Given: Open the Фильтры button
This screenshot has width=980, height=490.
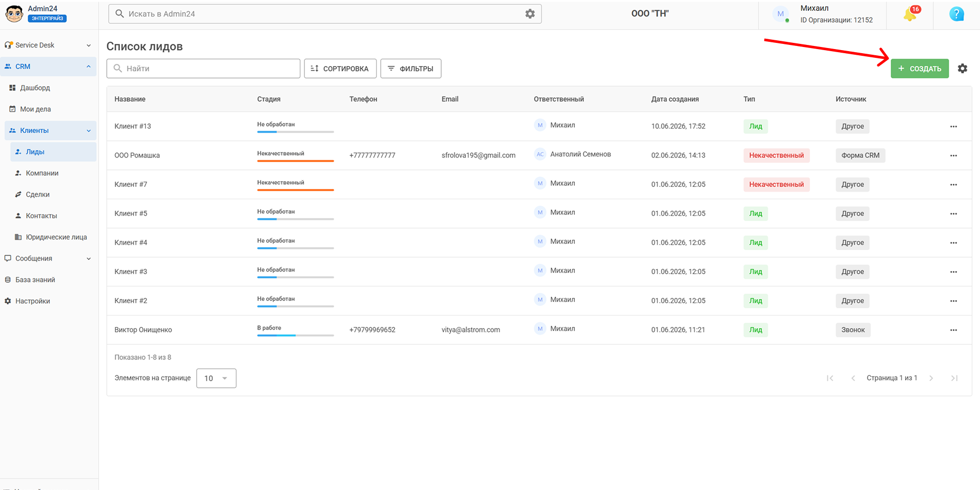Looking at the screenshot, I should click(411, 68).
